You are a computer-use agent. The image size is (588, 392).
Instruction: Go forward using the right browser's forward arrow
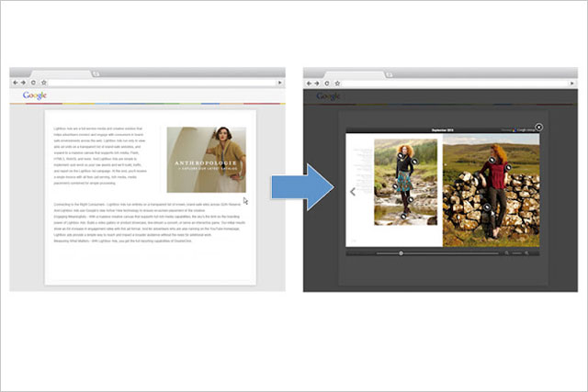click(x=317, y=84)
